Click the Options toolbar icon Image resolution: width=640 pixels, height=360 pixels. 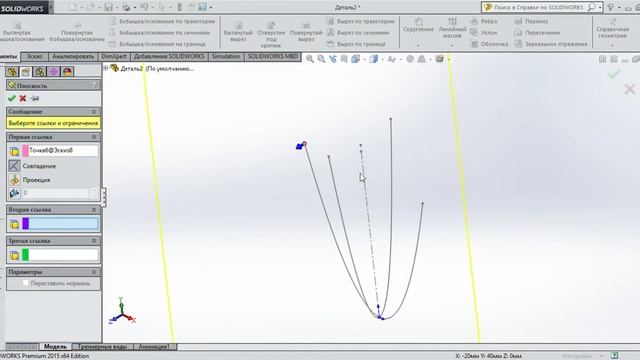[202, 7]
